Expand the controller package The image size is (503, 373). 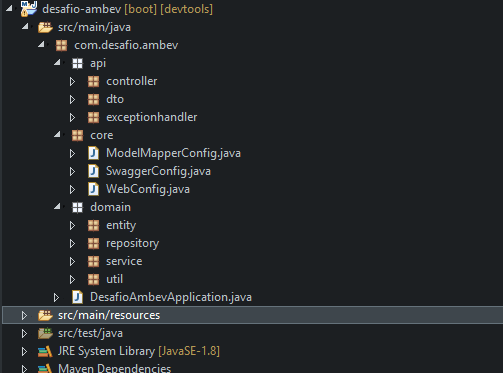[x=72, y=81]
